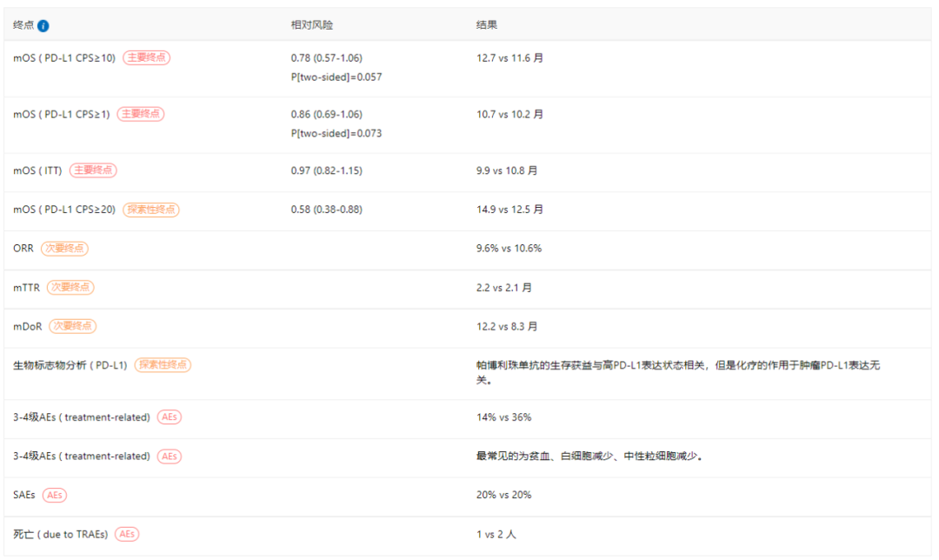Click 主要终点 tag in the mOS CPS≥1 row
The height and width of the screenshot is (560, 939).
(x=141, y=114)
